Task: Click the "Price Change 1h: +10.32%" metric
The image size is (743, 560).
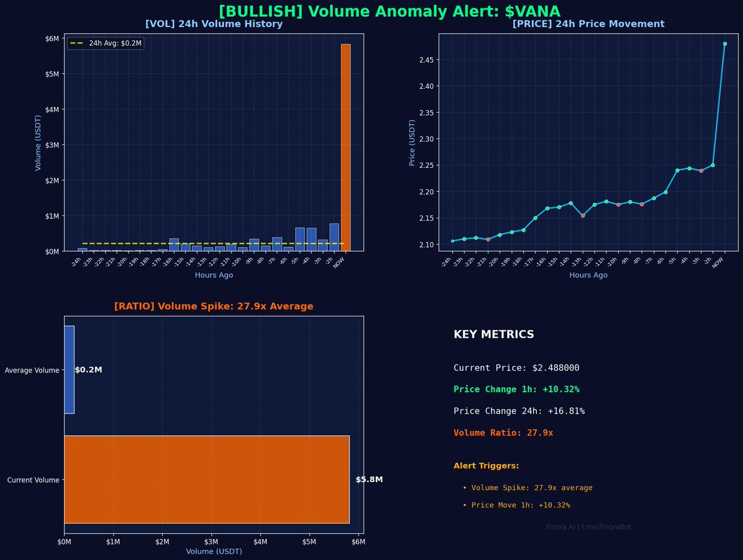Action: pos(516,389)
